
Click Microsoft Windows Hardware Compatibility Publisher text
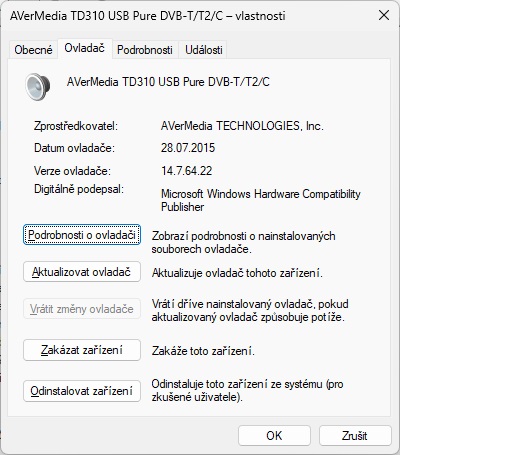(x=261, y=200)
